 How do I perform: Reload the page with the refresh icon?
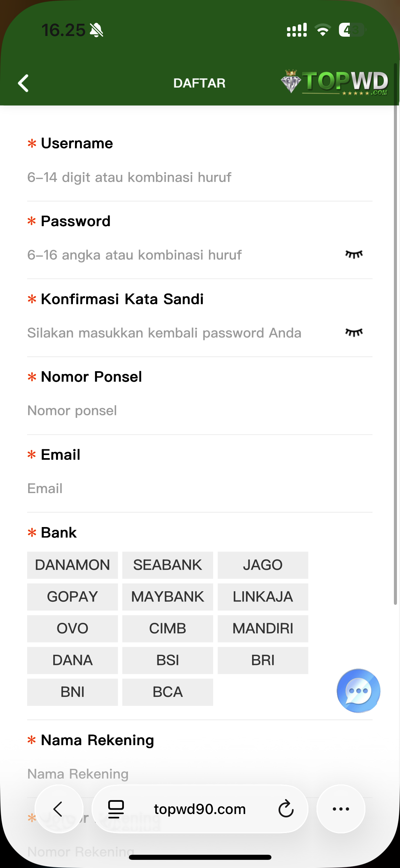[x=286, y=809]
